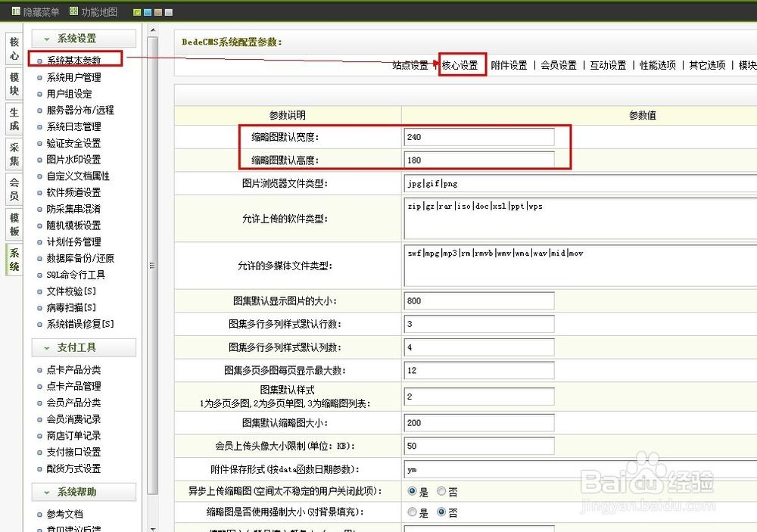Open 随机模板设置 in the sidebar

point(74,225)
